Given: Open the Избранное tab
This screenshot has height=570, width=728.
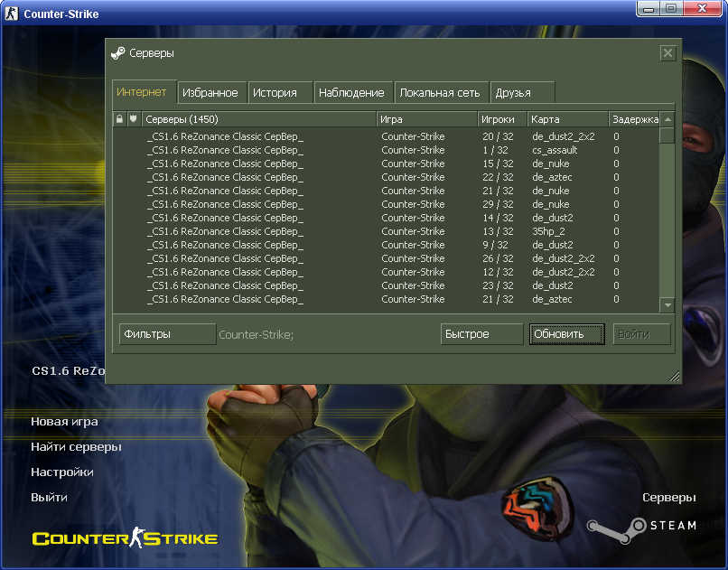Looking at the screenshot, I should pos(212,93).
